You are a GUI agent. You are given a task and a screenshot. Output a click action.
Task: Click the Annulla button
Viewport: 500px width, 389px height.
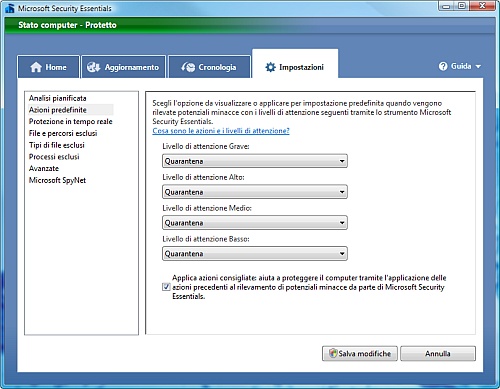pyautogui.click(x=438, y=353)
